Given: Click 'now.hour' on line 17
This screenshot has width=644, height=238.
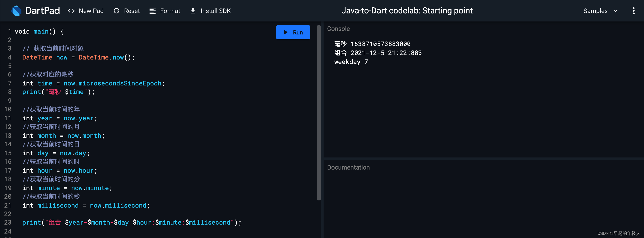Looking at the screenshot, I should click(79, 171).
